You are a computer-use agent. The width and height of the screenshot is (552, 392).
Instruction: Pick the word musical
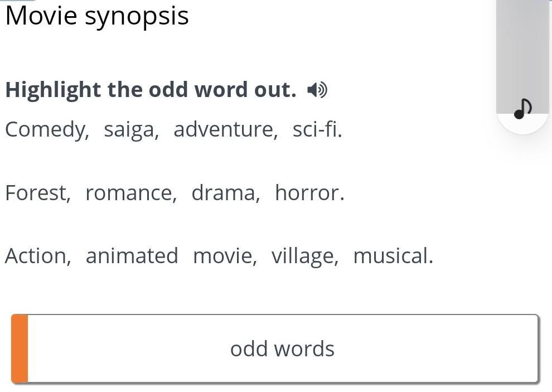[392, 256]
